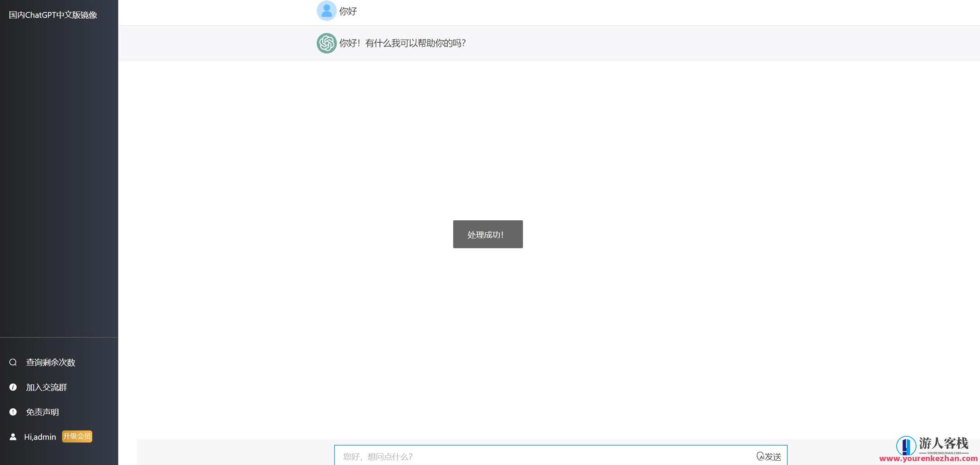Open the 免责声明 sidebar entry

point(42,411)
